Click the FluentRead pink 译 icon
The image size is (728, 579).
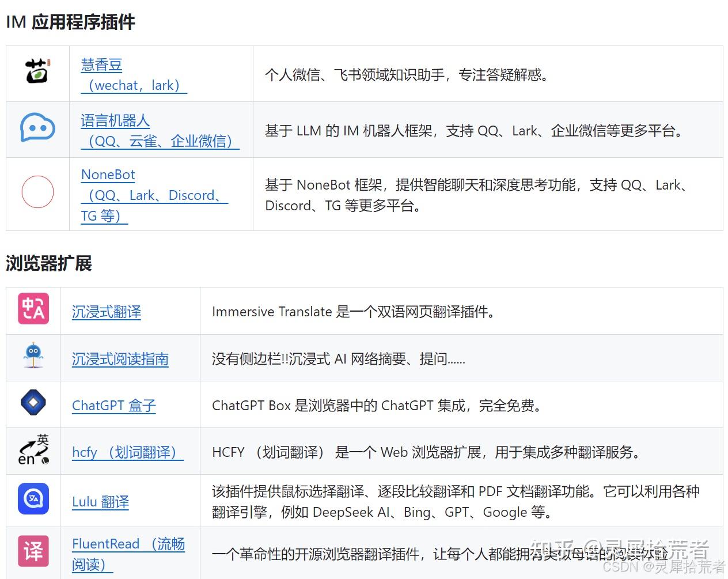pos(33,551)
